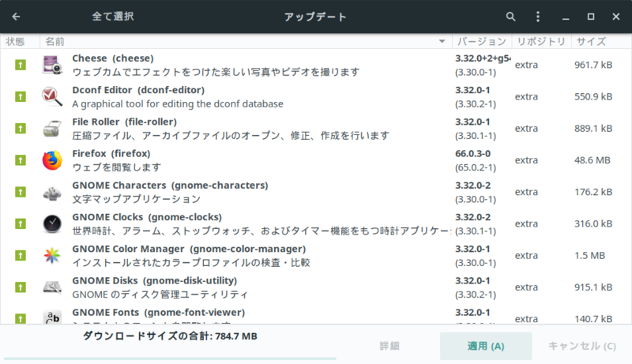Screen dimensions: 632x364
Task: Click Firefox size 48.6 MB
Action: (x=592, y=160)
